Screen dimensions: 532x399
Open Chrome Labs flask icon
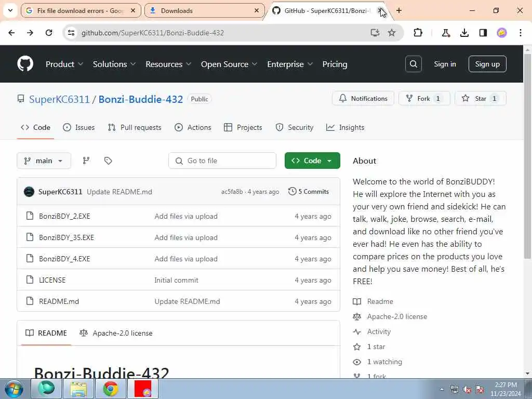click(x=445, y=33)
